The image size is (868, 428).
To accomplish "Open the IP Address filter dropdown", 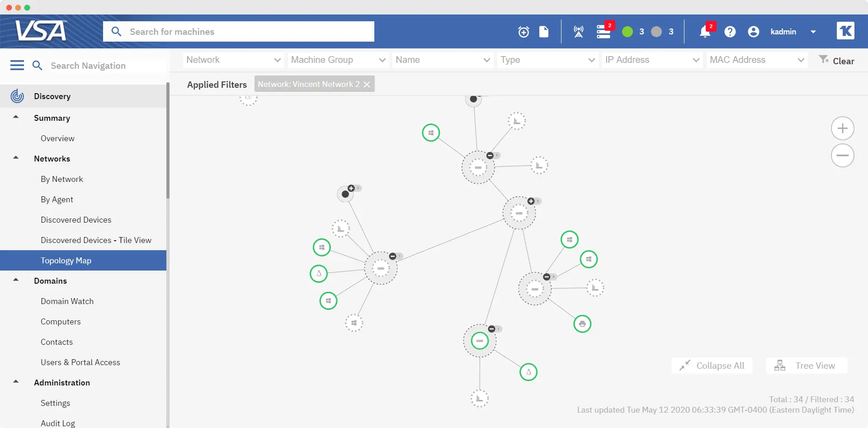I will pyautogui.click(x=652, y=60).
